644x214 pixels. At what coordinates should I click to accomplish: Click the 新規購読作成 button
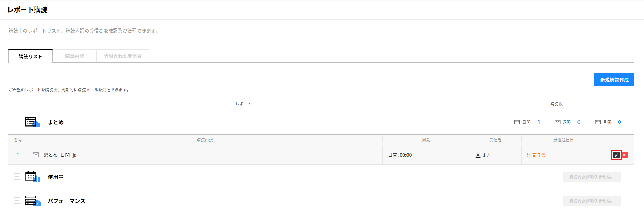tap(614, 80)
